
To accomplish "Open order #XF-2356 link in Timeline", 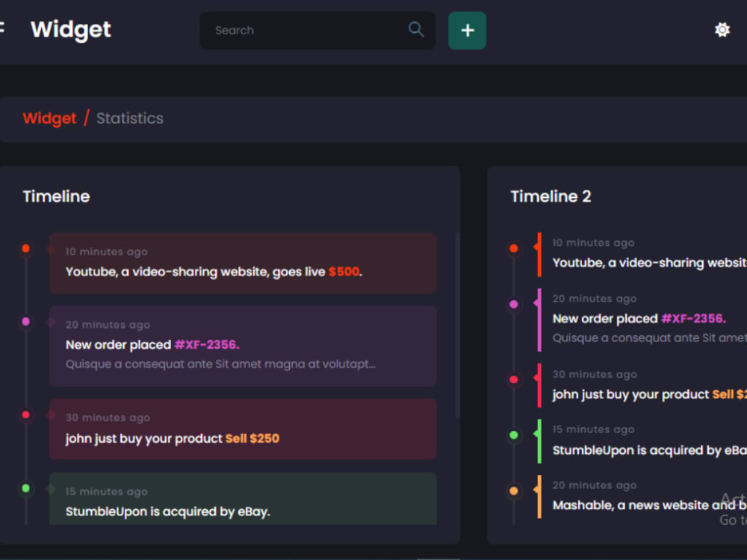I will pos(207,344).
